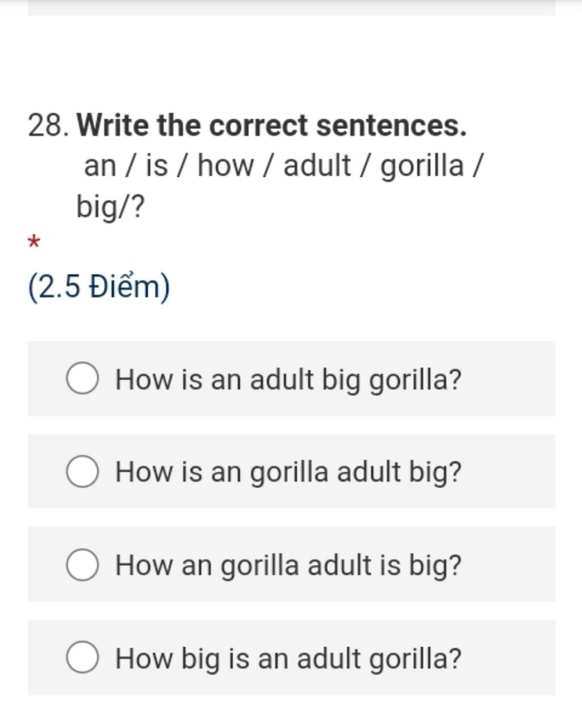Click the red required asterisk

coord(34,243)
